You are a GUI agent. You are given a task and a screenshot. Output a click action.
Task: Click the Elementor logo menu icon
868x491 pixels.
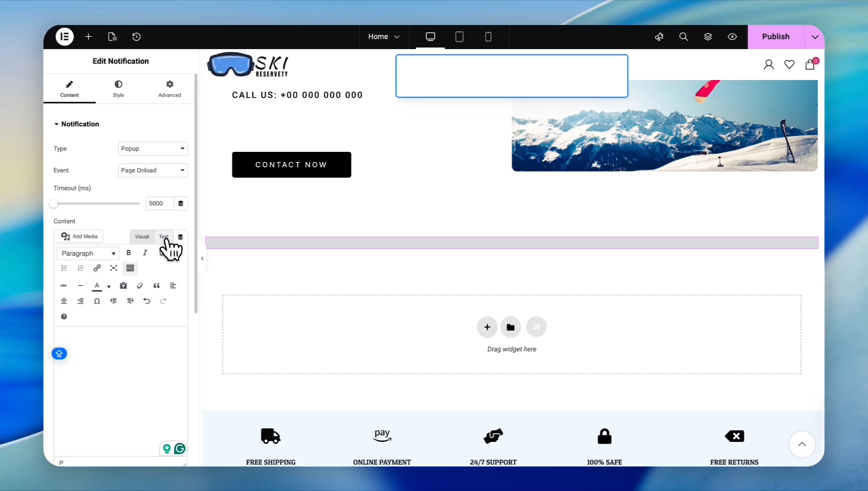click(x=65, y=37)
